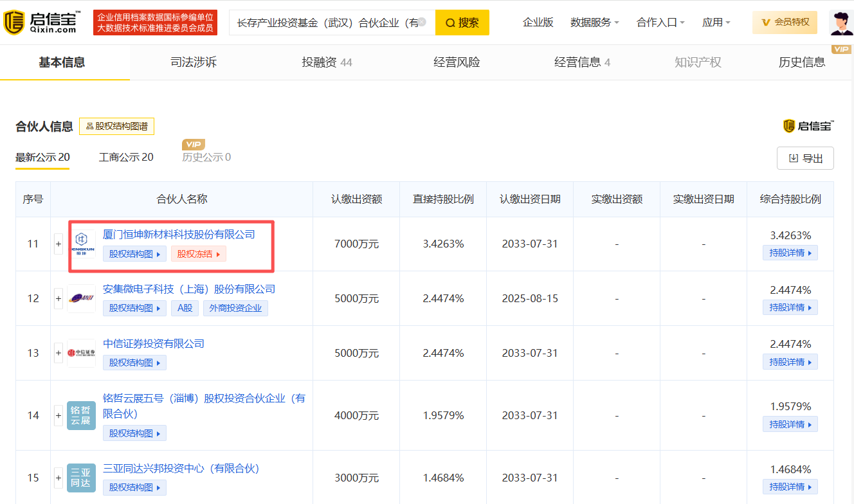854x504 pixels.
Task: Click the magnifier search icon
Action: tap(450, 22)
